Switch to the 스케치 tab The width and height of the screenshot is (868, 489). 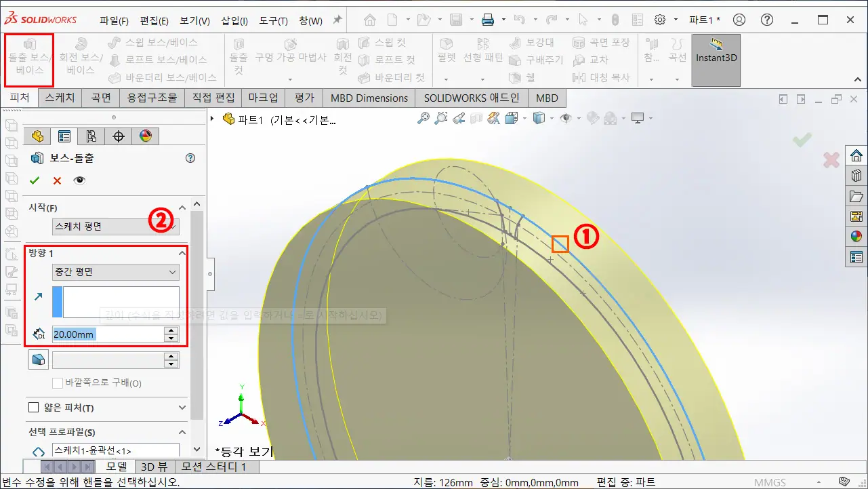click(60, 98)
